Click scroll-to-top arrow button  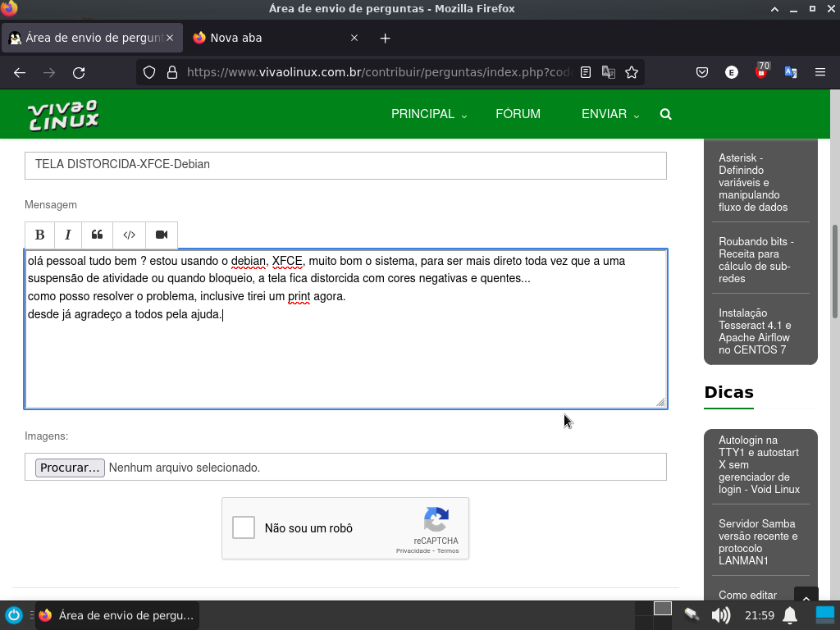pos(806,596)
